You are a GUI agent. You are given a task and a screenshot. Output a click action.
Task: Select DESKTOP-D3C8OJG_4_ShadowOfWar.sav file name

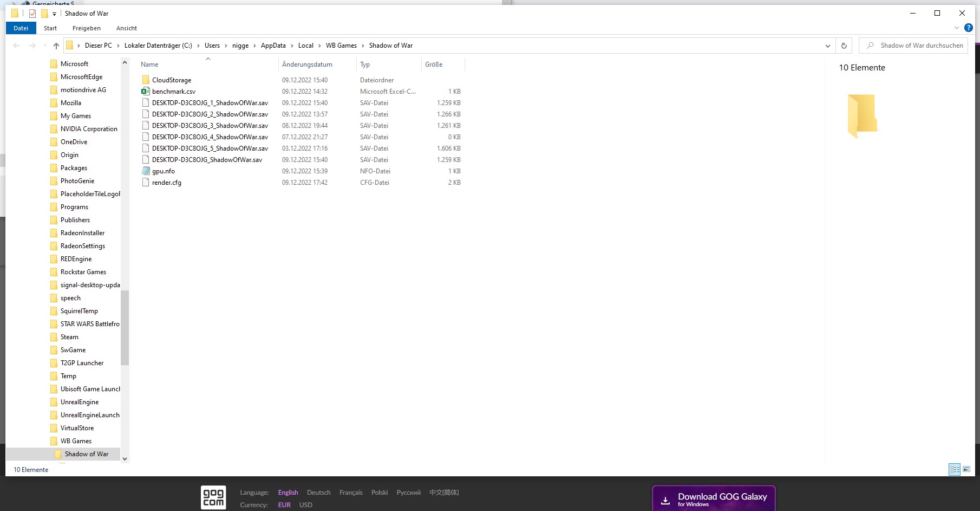(210, 137)
